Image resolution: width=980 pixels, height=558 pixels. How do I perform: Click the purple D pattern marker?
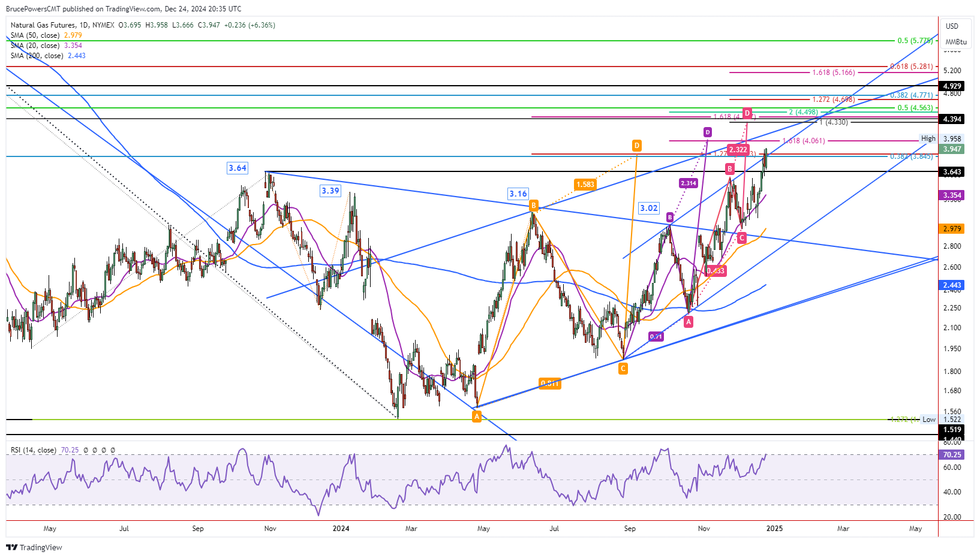point(708,132)
